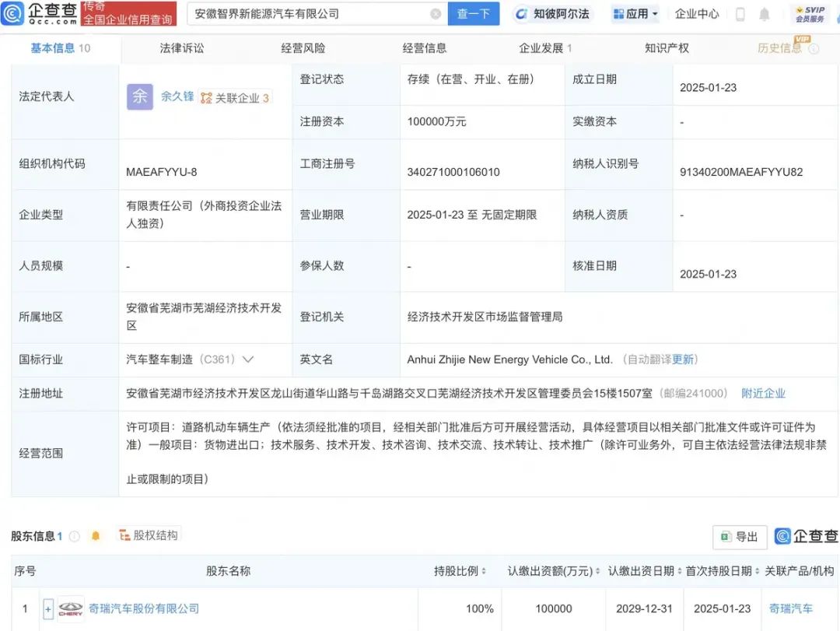Open 余久锋 legal representative link
The image size is (840, 631).
coord(177,96)
